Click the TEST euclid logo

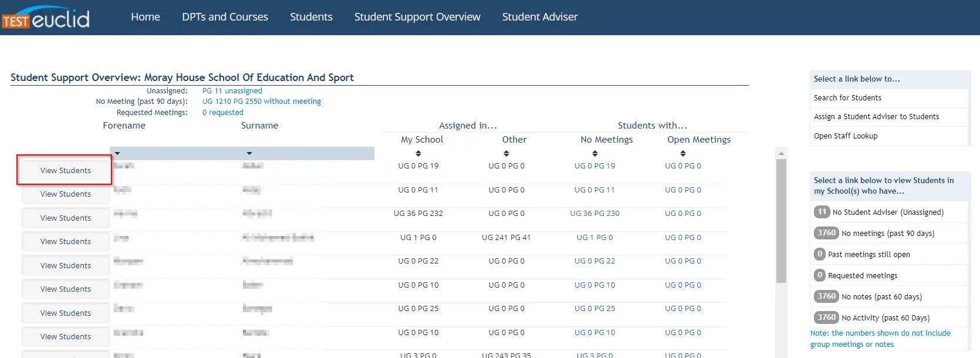(45, 18)
